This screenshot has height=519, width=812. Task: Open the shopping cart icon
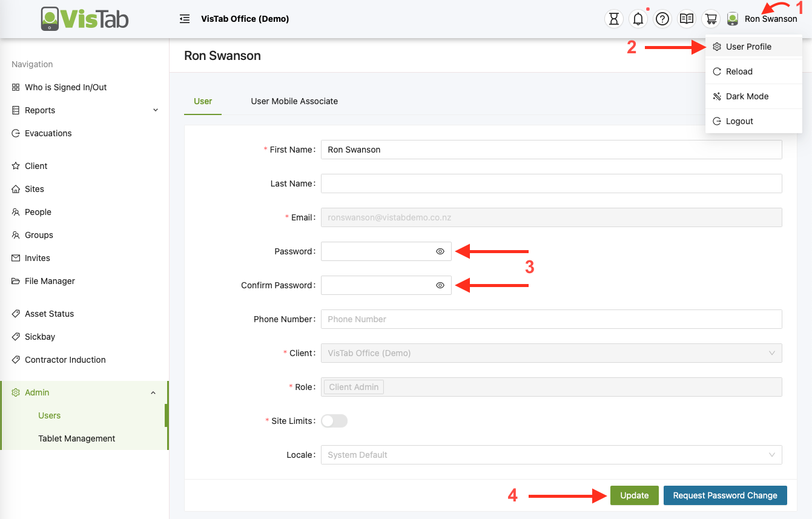[710, 19]
